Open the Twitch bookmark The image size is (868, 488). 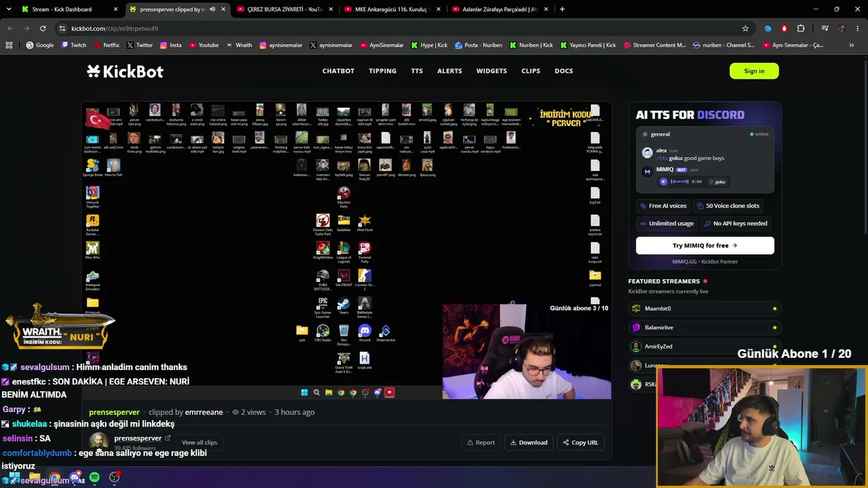coord(74,45)
